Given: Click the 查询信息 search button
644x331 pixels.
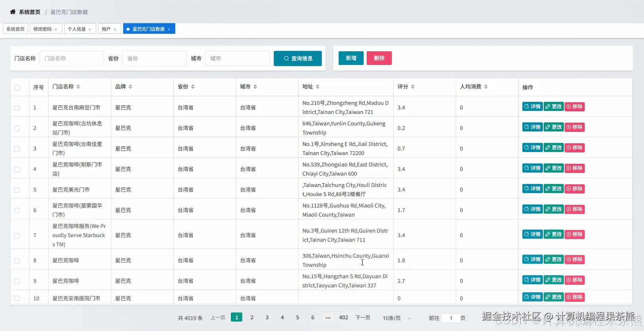Looking at the screenshot, I should [298, 59].
